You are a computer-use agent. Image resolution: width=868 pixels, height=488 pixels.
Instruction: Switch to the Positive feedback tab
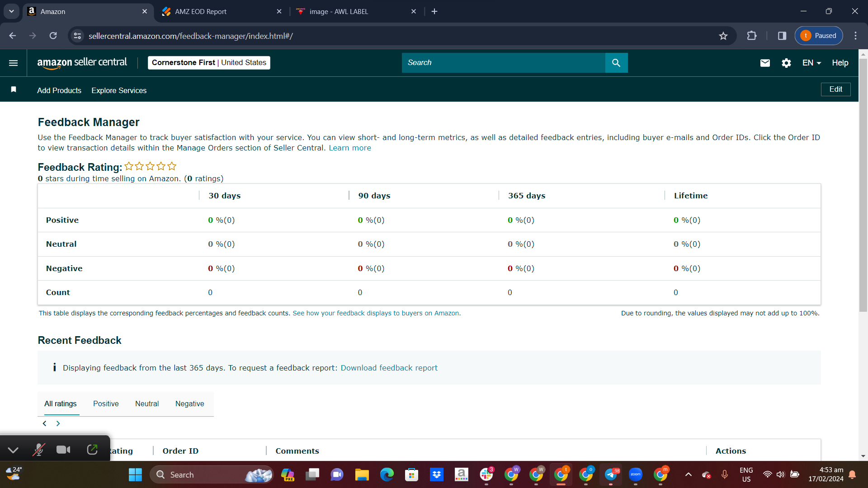click(x=106, y=404)
